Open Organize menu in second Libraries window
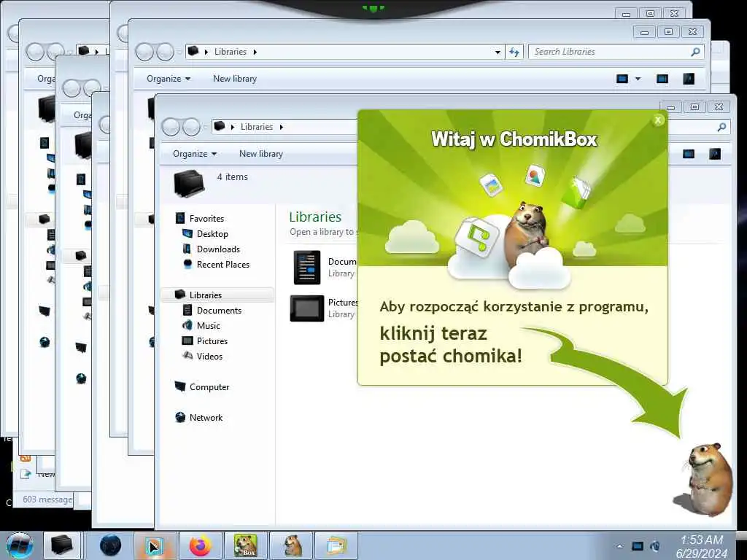This screenshot has height=560, width=747. pos(169,79)
